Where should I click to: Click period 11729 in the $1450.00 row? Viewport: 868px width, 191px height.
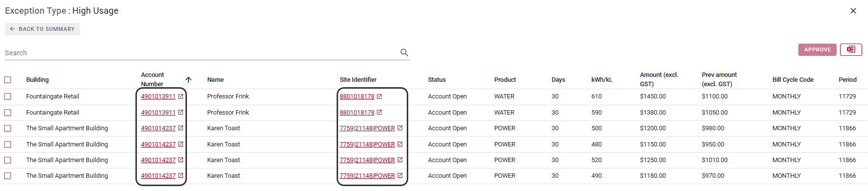point(847,96)
